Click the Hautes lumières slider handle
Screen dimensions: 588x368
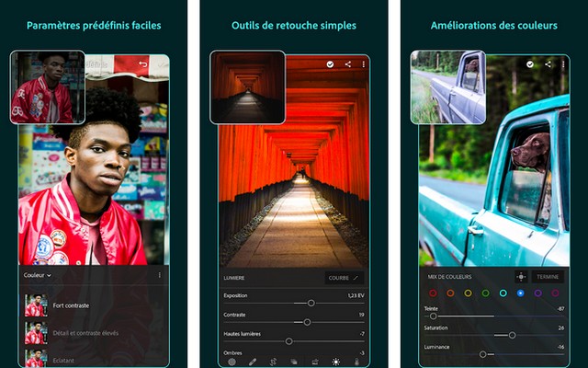coord(288,341)
